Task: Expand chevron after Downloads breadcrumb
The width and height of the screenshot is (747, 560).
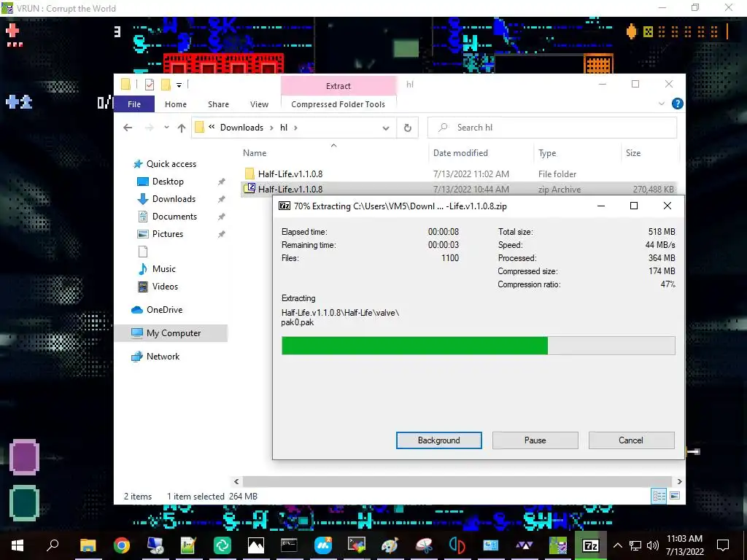Action: pyautogui.click(x=271, y=128)
